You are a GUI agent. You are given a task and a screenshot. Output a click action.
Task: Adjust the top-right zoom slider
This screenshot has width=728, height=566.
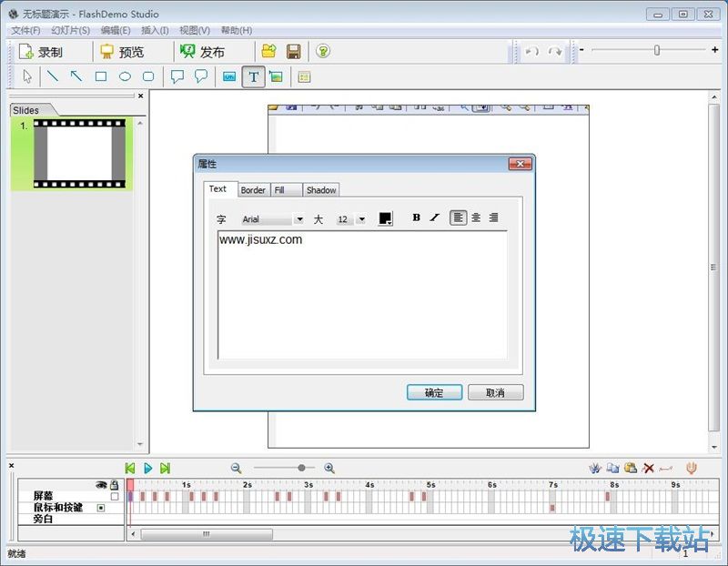click(x=656, y=50)
